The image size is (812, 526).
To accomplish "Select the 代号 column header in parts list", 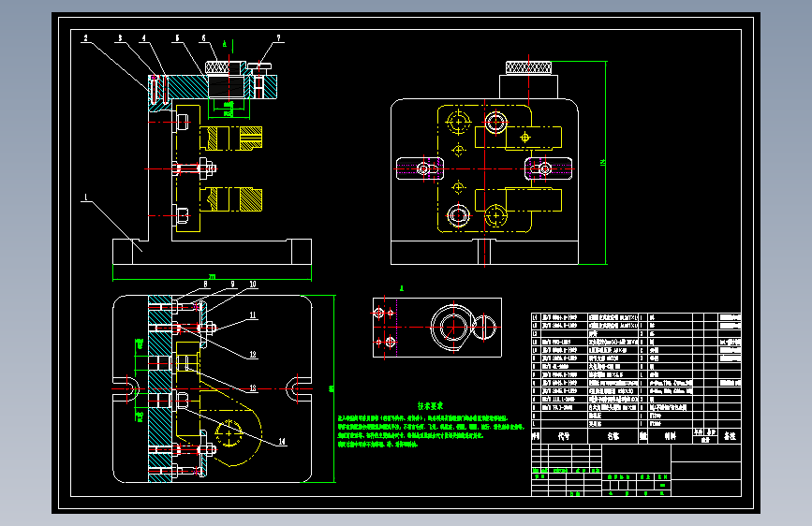I will [564, 436].
